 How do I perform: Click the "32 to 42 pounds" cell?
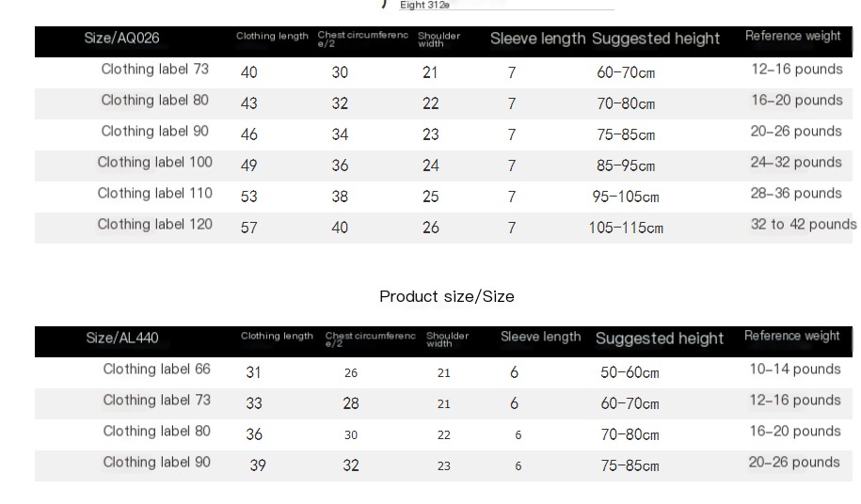click(803, 225)
